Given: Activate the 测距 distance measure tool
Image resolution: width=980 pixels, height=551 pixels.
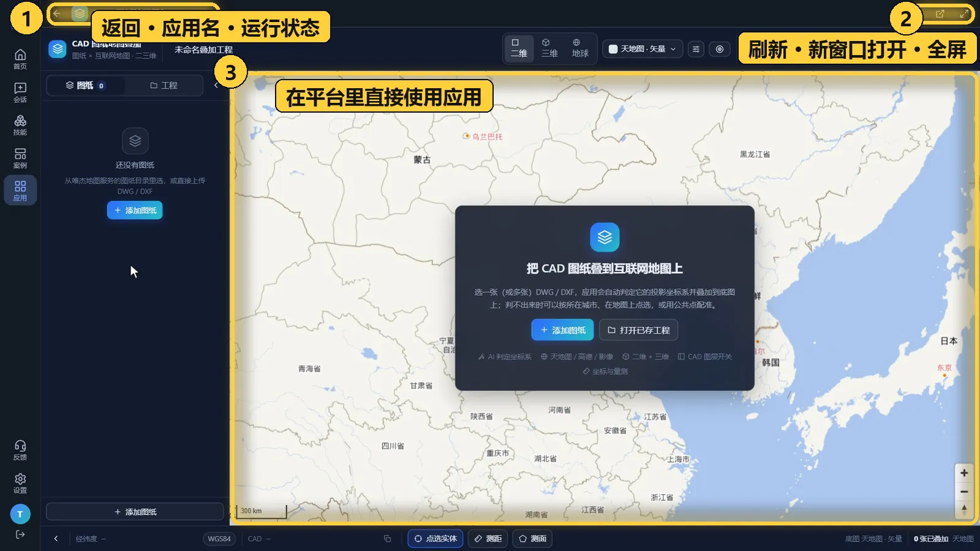Looking at the screenshot, I should click(x=488, y=539).
